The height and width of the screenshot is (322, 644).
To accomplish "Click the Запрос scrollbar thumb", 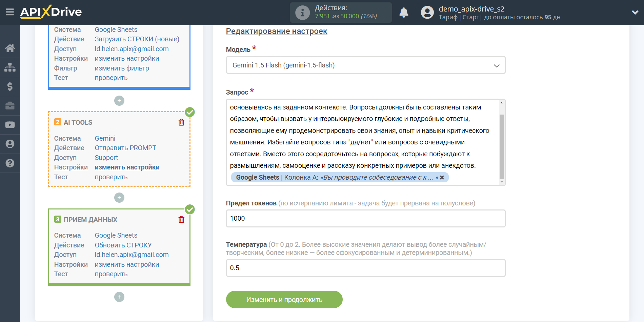I will tap(502, 146).
